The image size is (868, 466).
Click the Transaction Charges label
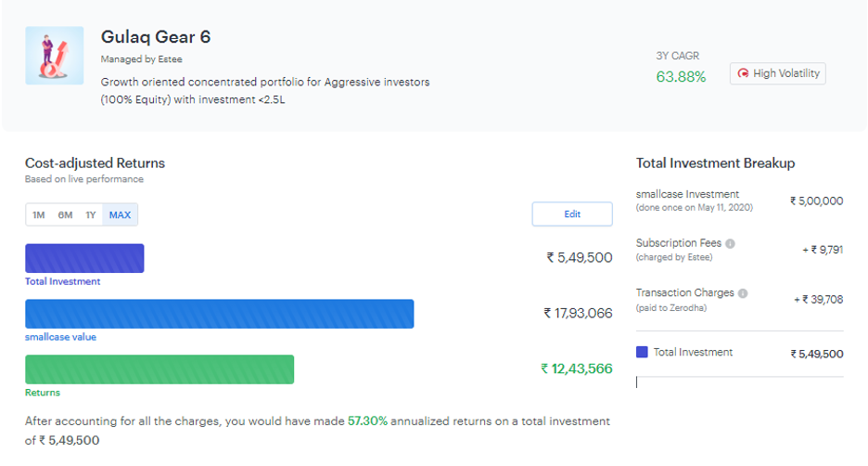[x=684, y=292]
